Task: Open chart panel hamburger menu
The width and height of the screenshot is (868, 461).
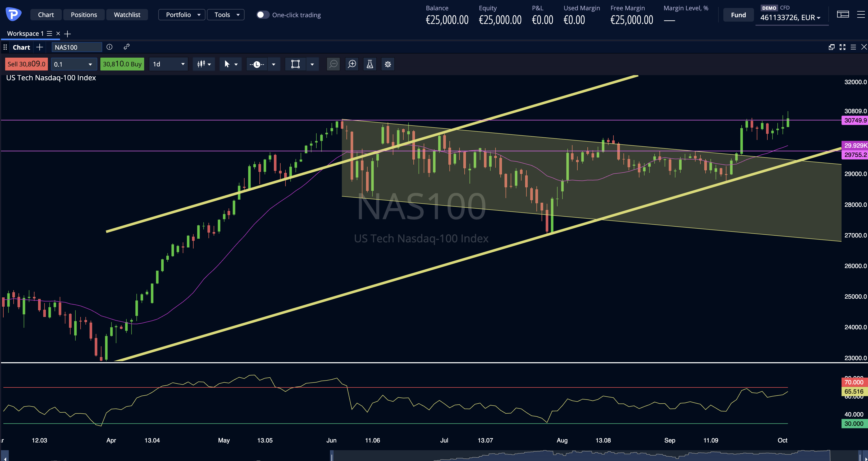Action: [853, 47]
